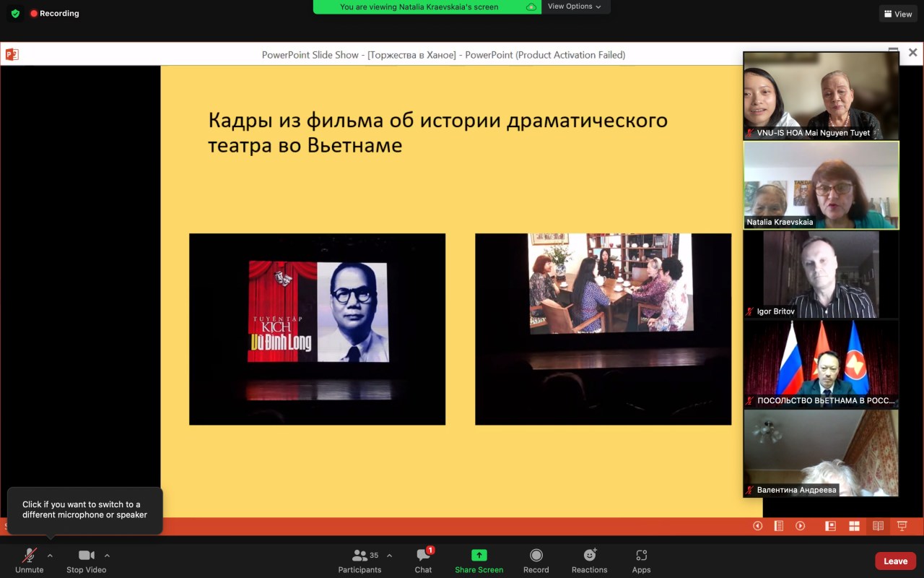Advance to the next slide in PowerPoint status bar

pos(801,526)
